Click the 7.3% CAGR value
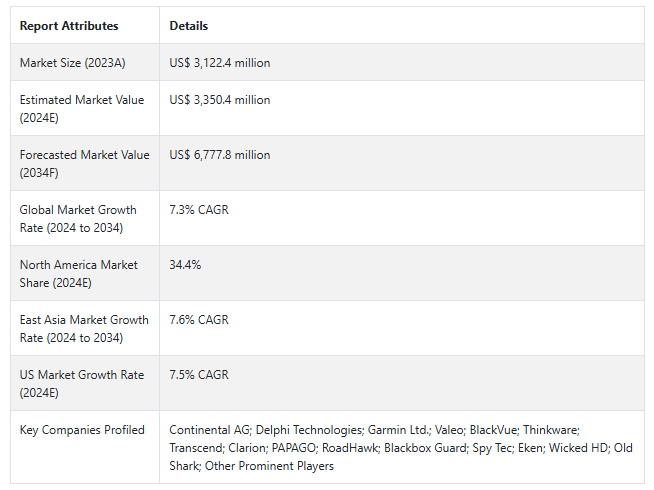Image resolution: width=654 pixels, height=490 pixels. 199,210
